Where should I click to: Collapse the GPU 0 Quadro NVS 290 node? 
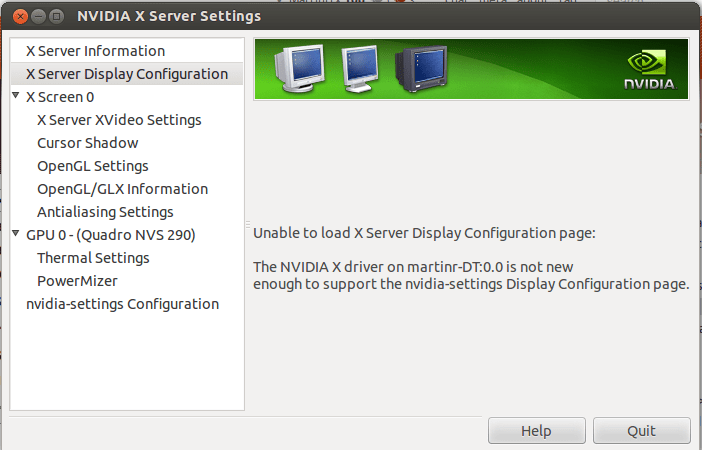click(16, 235)
